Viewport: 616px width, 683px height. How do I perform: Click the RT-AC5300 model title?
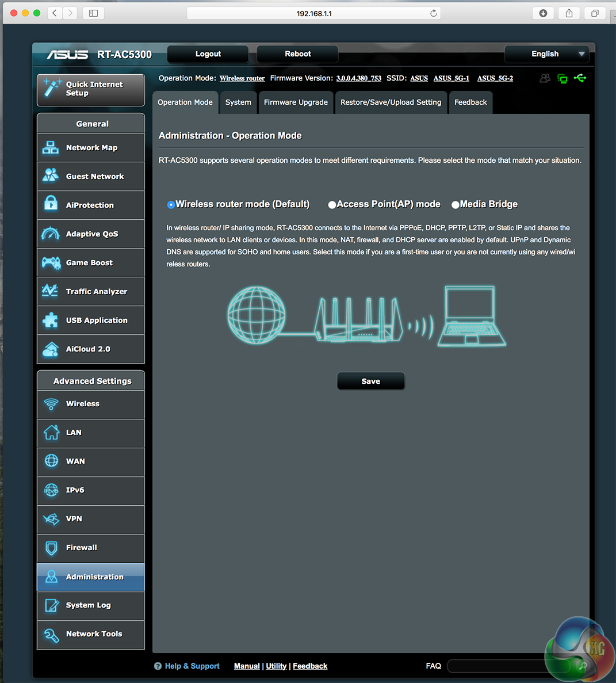click(124, 55)
